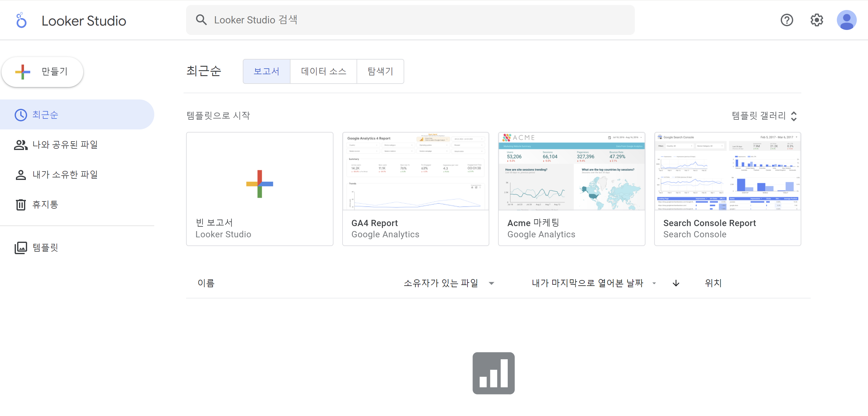Viewport: 868px width, 416px height.
Task: Open the user account avatar
Action: pyautogui.click(x=846, y=20)
